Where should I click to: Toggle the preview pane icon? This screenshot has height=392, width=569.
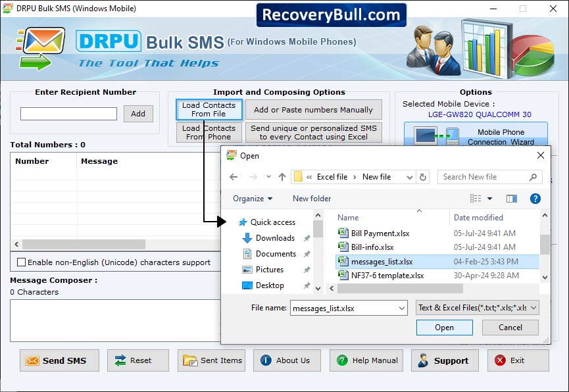[512, 199]
